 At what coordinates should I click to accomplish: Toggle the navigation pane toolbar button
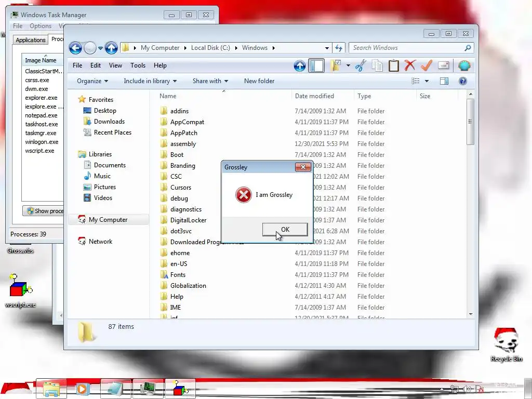point(316,65)
